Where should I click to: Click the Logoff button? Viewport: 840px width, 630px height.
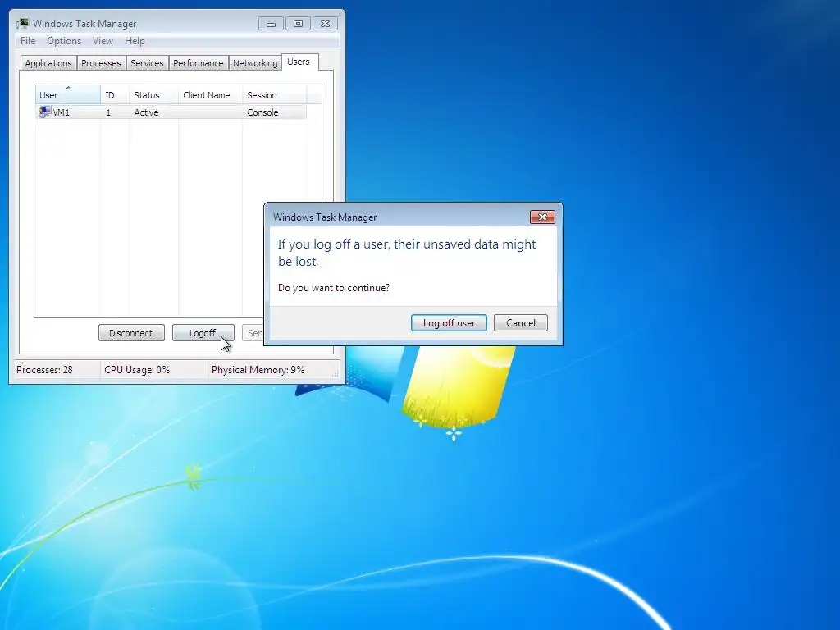coord(203,333)
